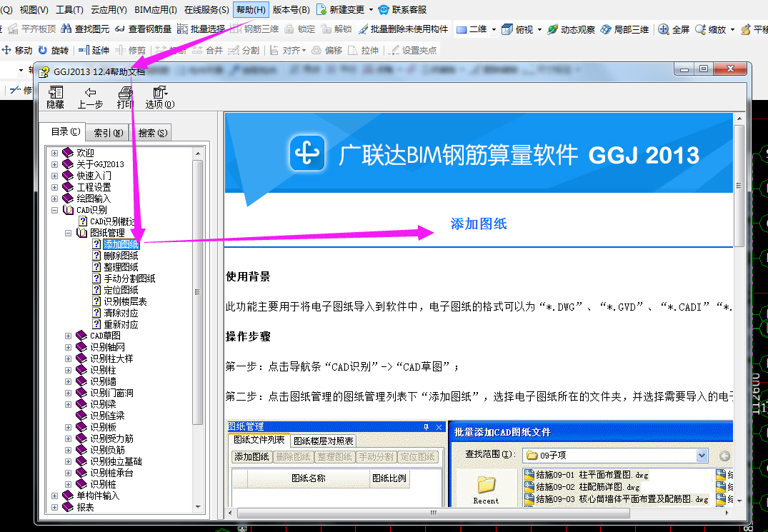This screenshot has height=532, width=768.
Task: Collapse the CAD识别 tree node
Action: 55,210
